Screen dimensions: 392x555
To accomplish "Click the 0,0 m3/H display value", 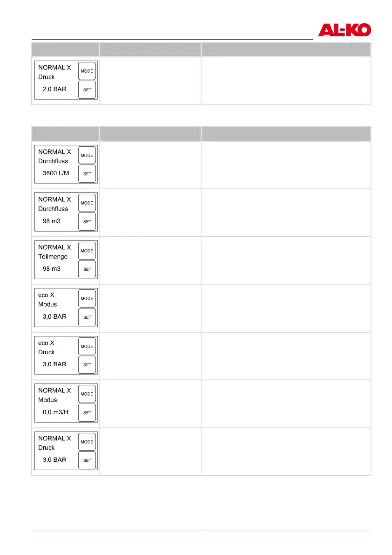I will [x=55, y=412].
